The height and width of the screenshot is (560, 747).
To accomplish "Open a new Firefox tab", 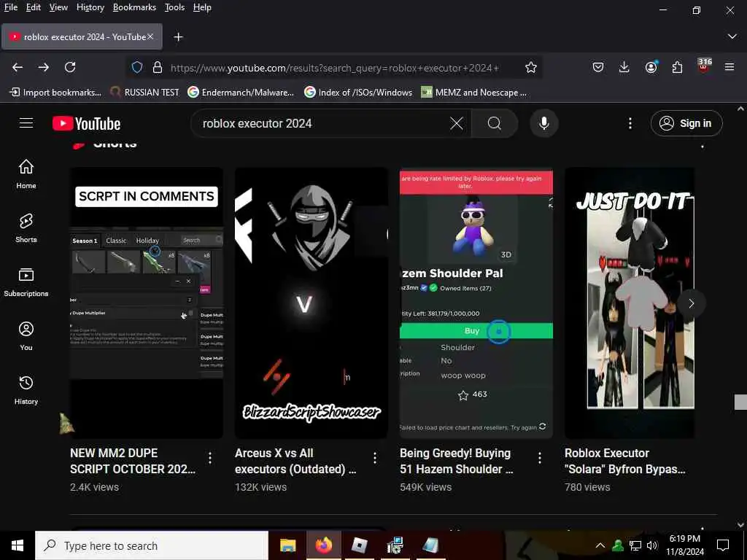I will point(178,36).
